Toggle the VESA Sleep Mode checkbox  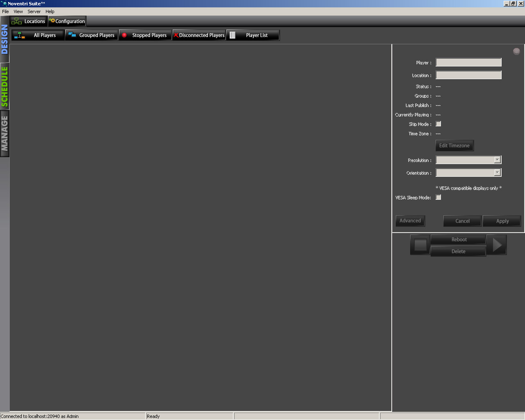pyautogui.click(x=438, y=197)
